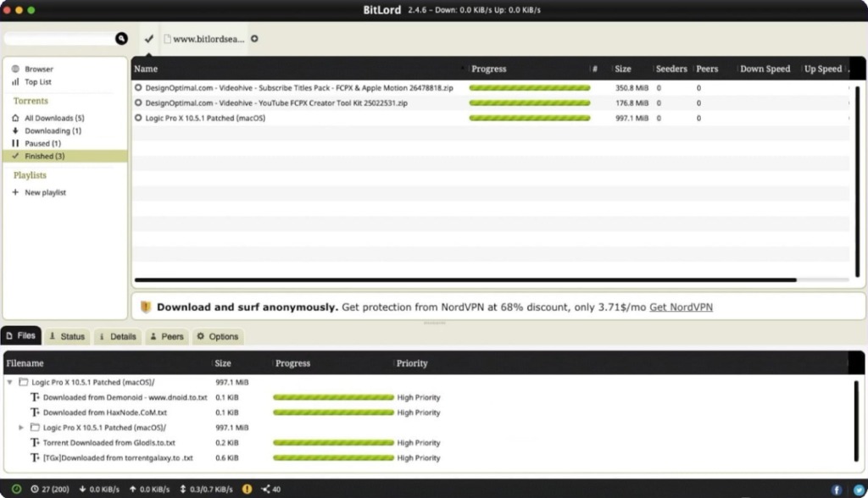The height and width of the screenshot is (498, 868).
Task: Collapse the top Logic Pro X folder
Action: coord(9,382)
